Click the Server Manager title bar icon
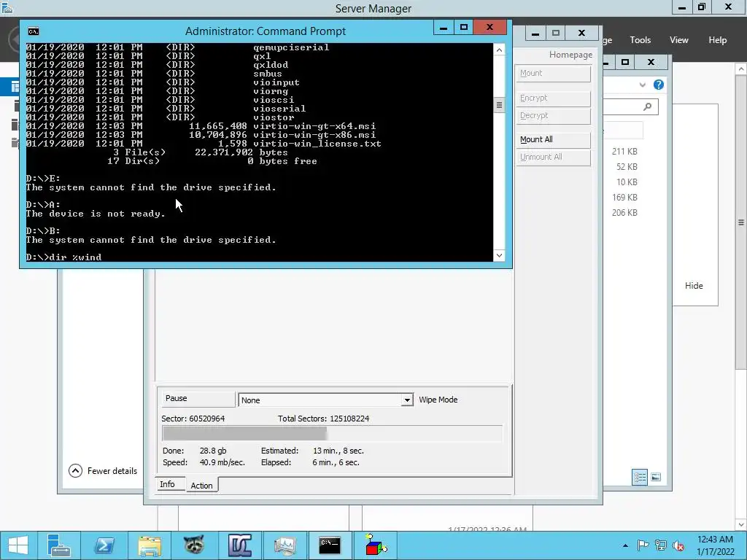This screenshot has width=747, height=560. pyautogui.click(x=7, y=7)
